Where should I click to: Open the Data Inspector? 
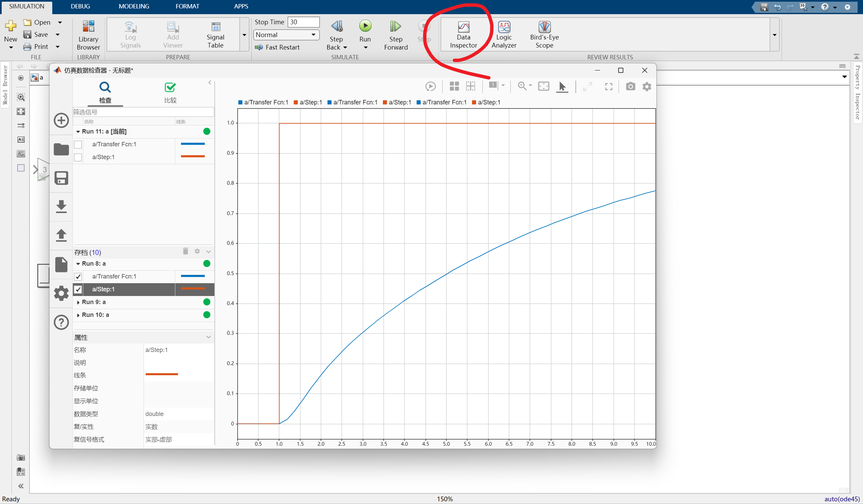(x=463, y=35)
